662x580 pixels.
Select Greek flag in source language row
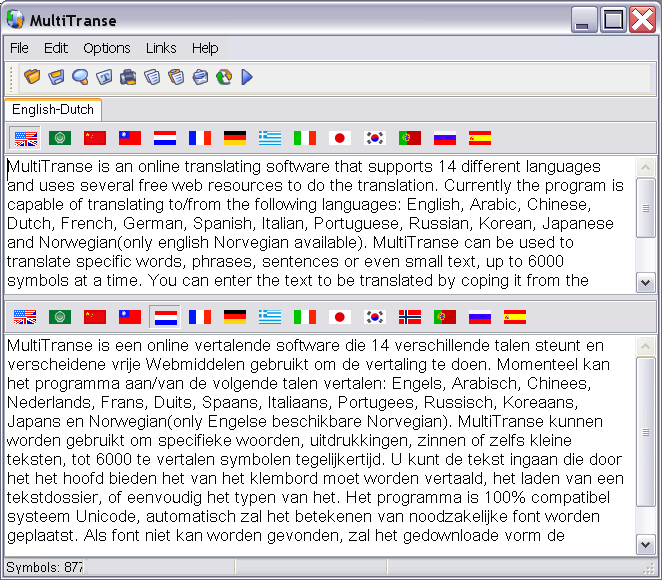pyautogui.click(x=270, y=138)
